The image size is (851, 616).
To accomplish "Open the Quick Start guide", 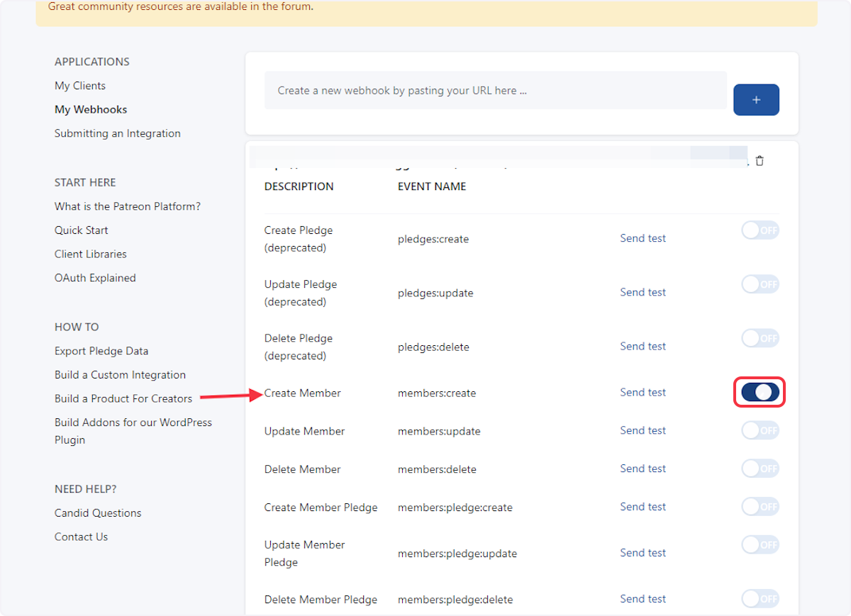I will pos(81,230).
